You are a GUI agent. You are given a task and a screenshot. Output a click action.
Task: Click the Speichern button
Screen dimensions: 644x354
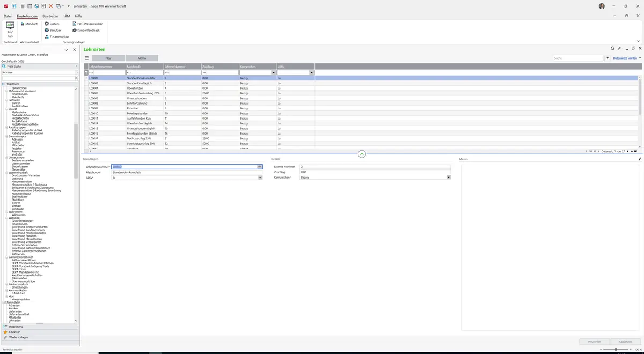click(x=626, y=342)
